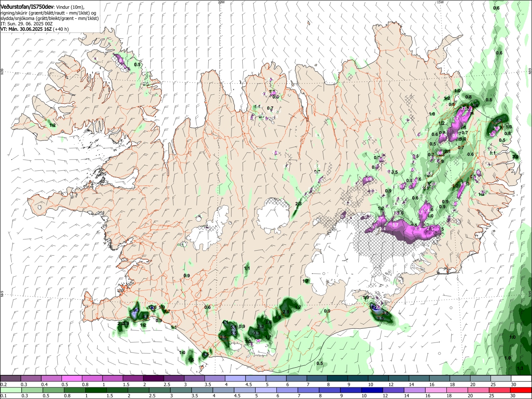This screenshot has width=532, height=399.
Task: Click the 0.6 value in the top-right corner
Action: 496,8
